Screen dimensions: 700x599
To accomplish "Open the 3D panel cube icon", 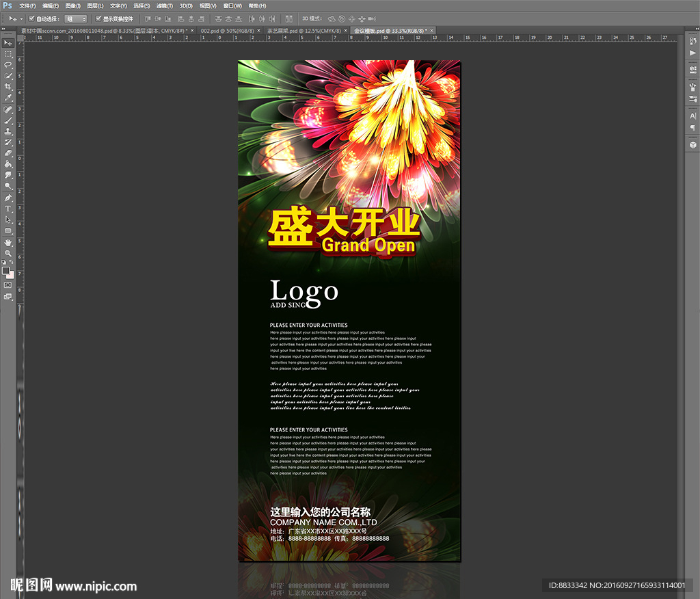I will pos(693,145).
